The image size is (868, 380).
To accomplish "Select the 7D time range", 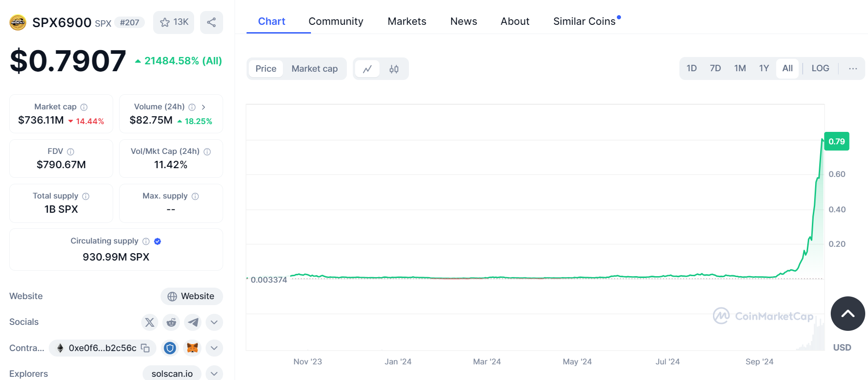I will pyautogui.click(x=715, y=68).
